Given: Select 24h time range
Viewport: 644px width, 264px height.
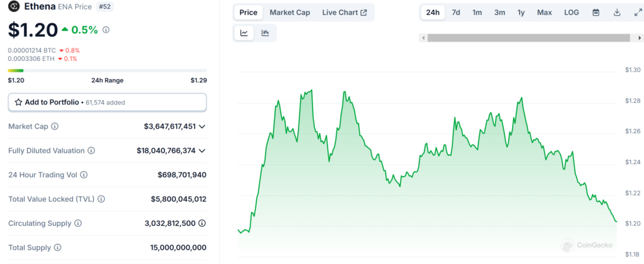Looking at the screenshot, I should 433,13.
